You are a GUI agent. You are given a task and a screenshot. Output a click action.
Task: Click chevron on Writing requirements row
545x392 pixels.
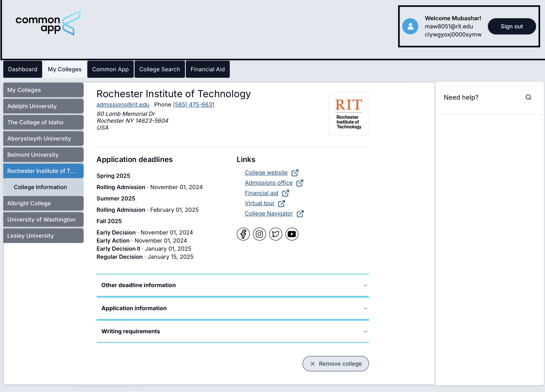click(365, 331)
